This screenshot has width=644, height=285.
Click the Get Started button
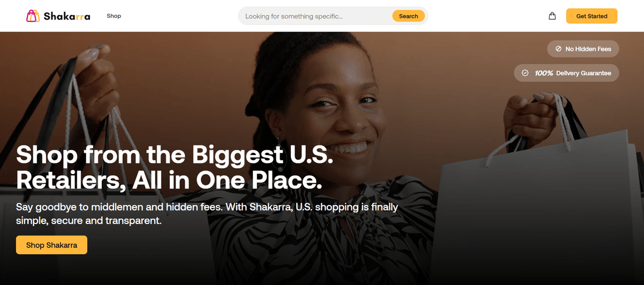pyautogui.click(x=592, y=16)
